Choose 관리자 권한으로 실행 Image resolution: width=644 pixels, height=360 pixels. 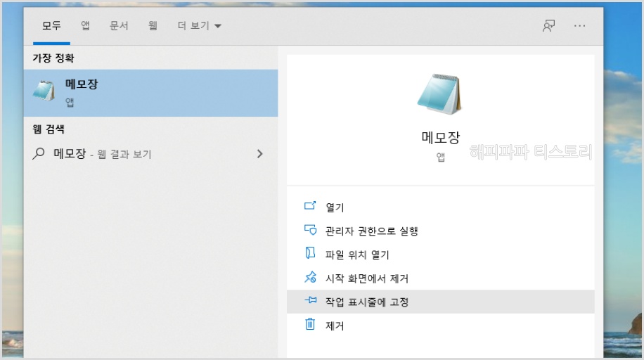(440, 231)
